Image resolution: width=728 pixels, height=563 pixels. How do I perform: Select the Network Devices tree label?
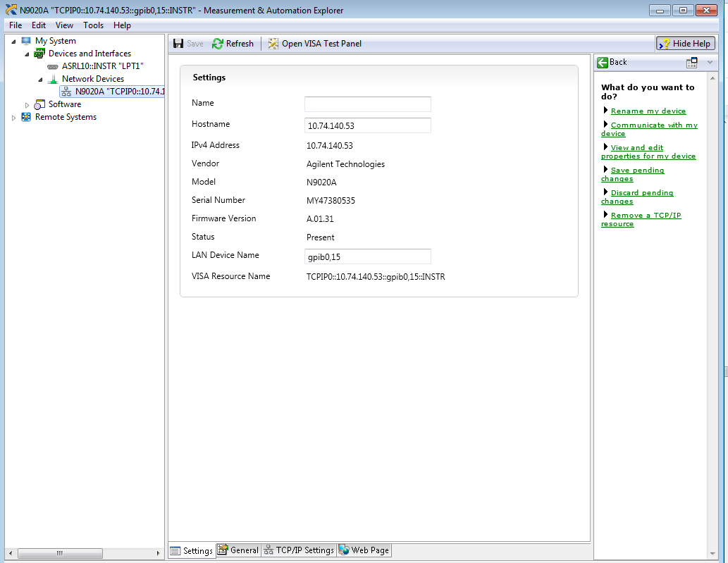[x=93, y=79]
